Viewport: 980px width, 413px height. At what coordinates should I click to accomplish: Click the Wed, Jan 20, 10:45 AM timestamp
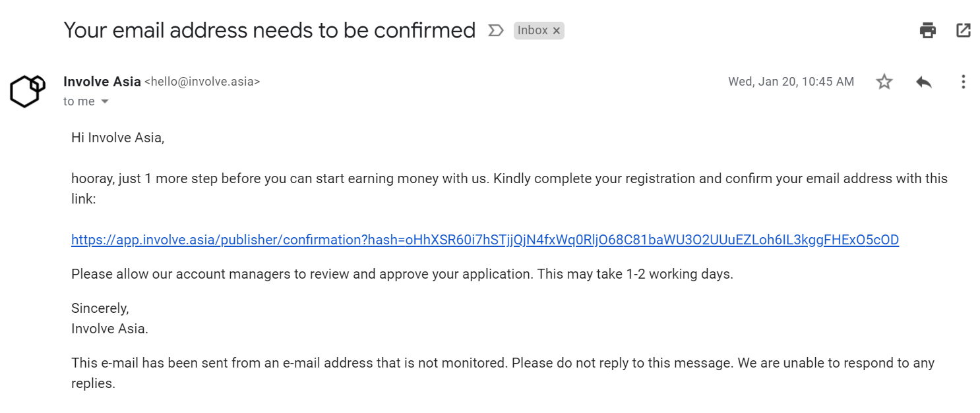pyautogui.click(x=791, y=82)
